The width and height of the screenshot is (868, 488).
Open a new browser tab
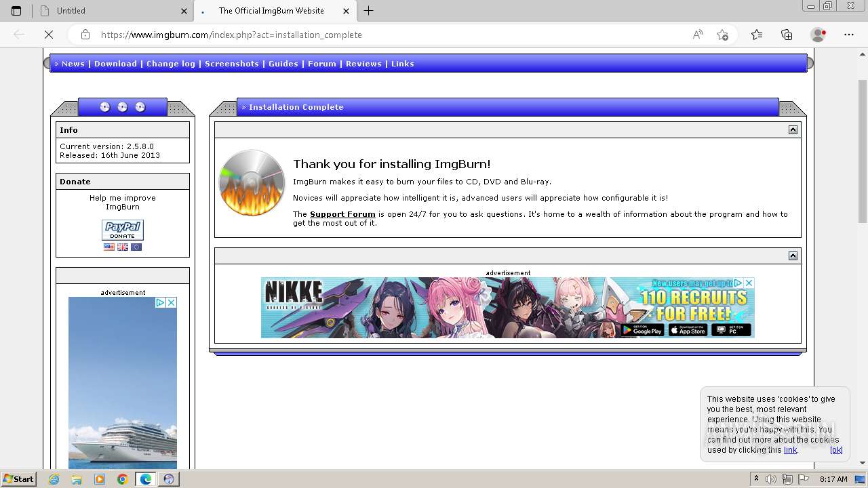369,11
